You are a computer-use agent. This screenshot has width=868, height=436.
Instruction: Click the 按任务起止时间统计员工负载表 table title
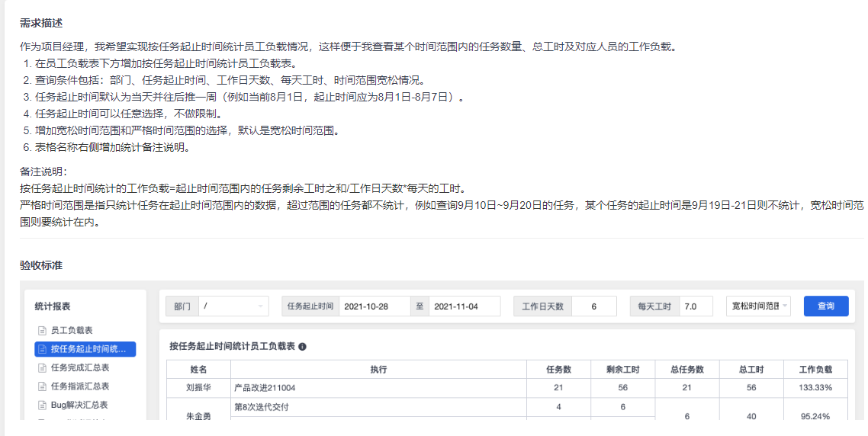232,346
